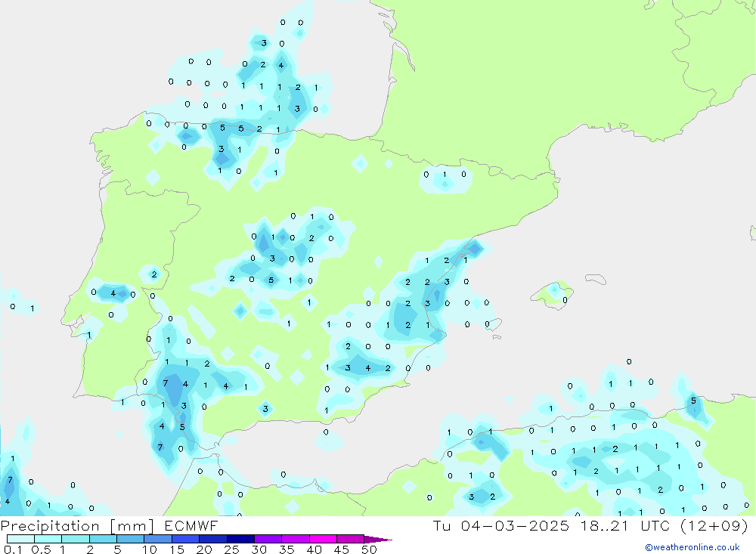Image resolution: width=756 pixels, height=554 pixels.
Task: Click the '2' value in central Portugal
Action: [x=154, y=274]
